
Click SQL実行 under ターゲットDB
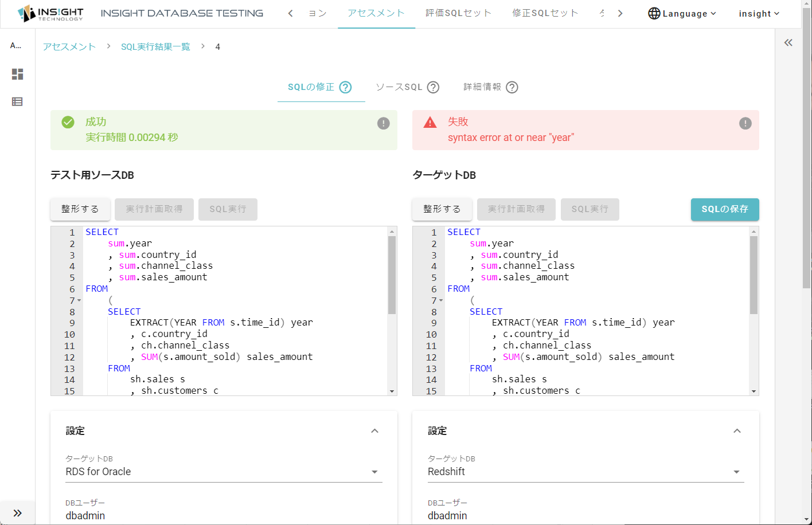pos(590,209)
